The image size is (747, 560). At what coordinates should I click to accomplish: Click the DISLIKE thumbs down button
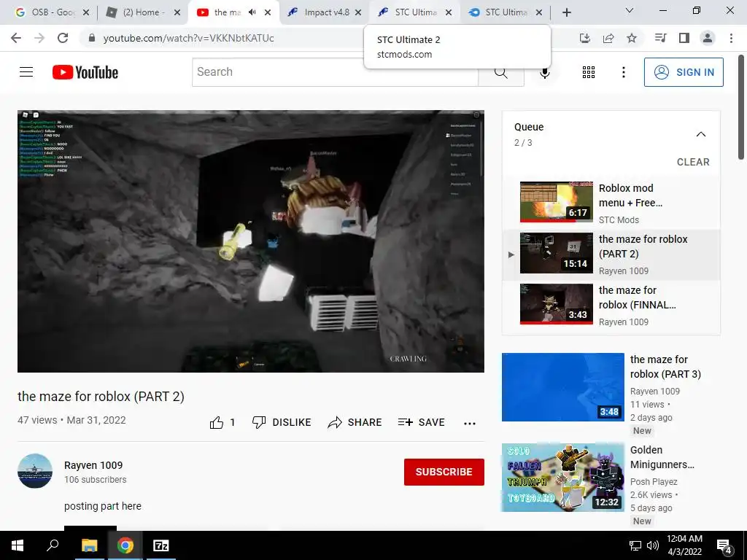282,422
